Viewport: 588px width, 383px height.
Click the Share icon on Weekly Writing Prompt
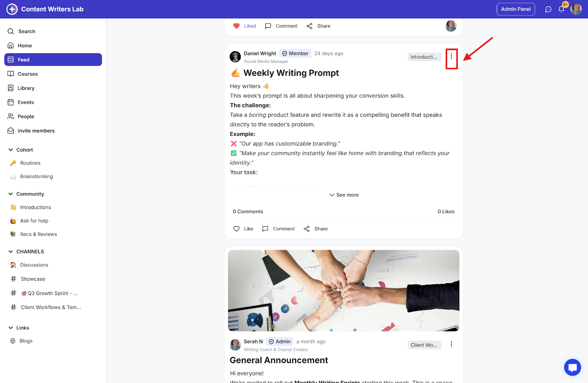(306, 229)
